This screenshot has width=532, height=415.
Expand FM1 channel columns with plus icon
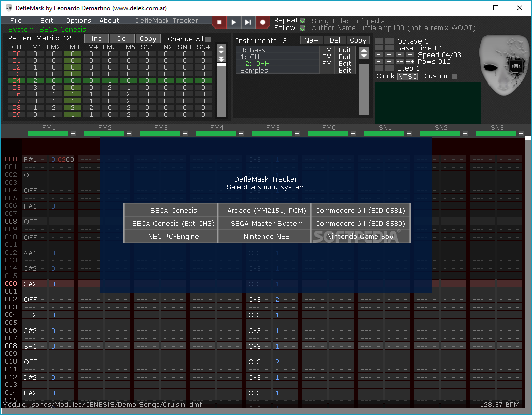[73, 134]
